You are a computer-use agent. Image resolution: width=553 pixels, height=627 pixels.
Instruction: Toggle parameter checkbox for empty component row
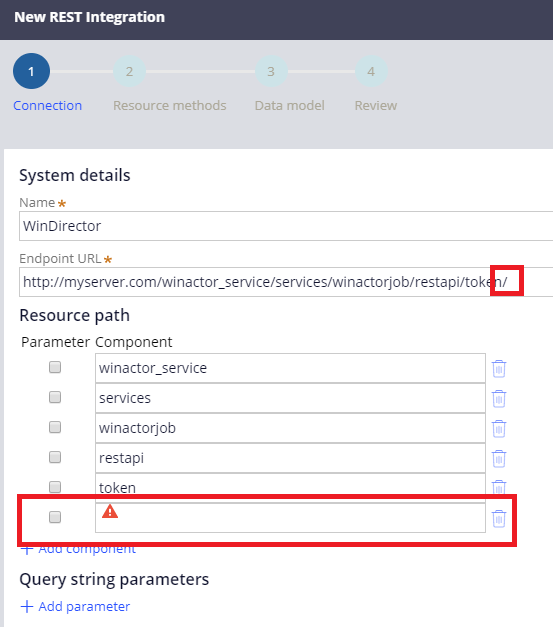tap(55, 517)
